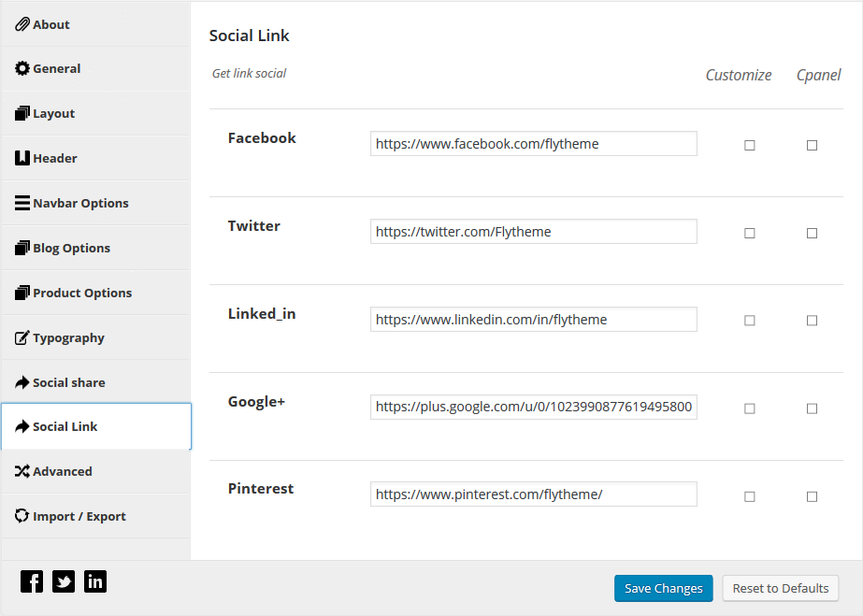Open the Twitter bird icon in the footer
This screenshot has height=616, width=863.
(64, 581)
